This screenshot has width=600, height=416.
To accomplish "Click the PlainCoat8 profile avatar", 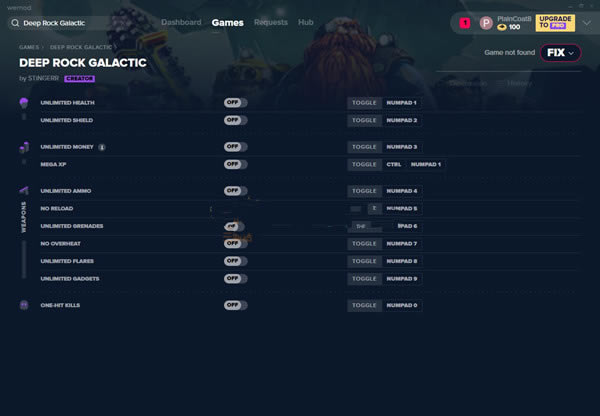I will (x=486, y=22).
